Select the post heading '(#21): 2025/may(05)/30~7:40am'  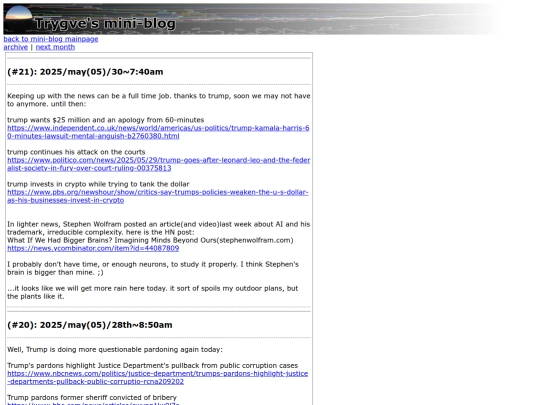point(85,72)
